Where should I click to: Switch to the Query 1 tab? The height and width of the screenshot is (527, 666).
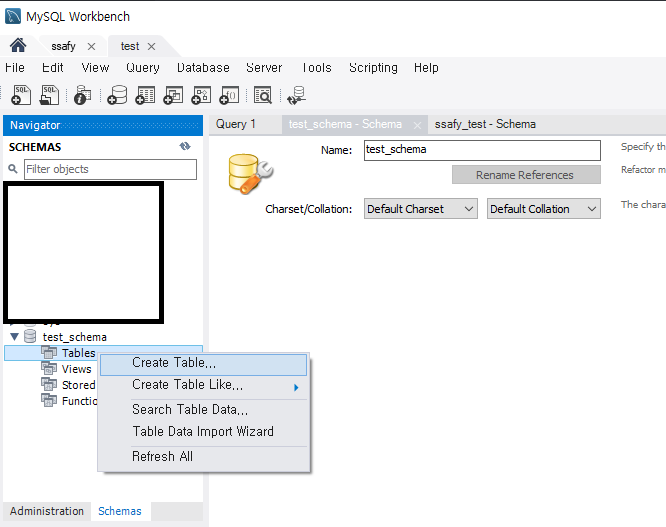pos(236,124)
